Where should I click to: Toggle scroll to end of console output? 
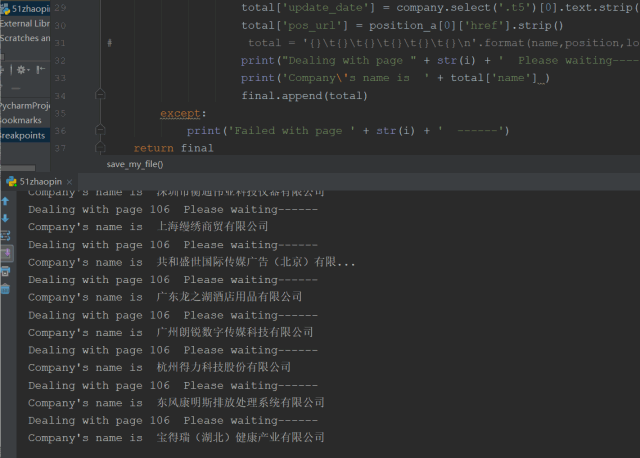coord(7,253)
